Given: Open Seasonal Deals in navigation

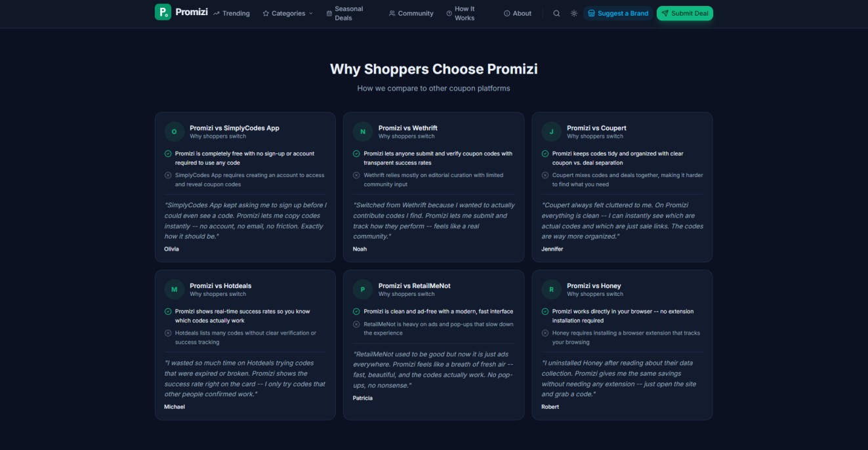Looking at the screenshot, I should pyautogui.click(x=346, y=13).
